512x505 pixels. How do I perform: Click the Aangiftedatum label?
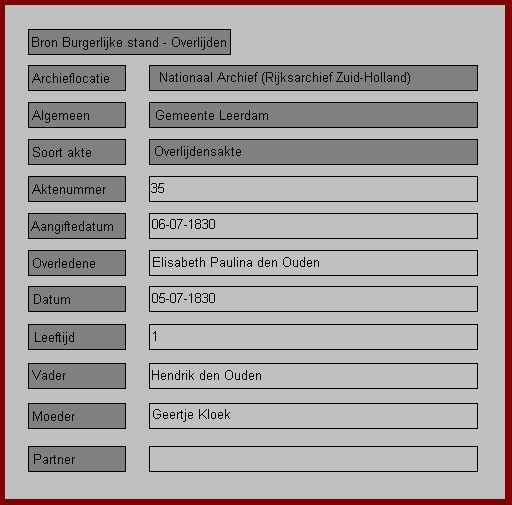(x=77, y=226)
